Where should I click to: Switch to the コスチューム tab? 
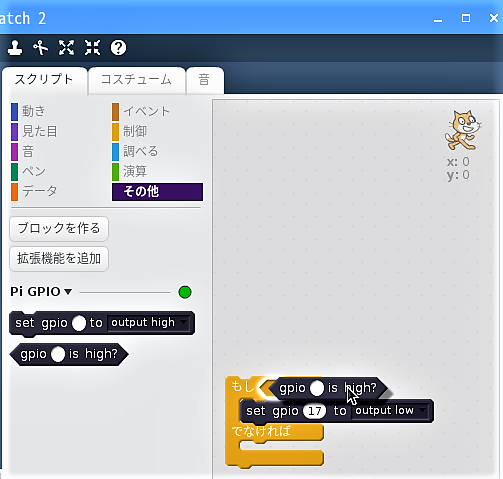pyautogui.click(x=136, y=80)
